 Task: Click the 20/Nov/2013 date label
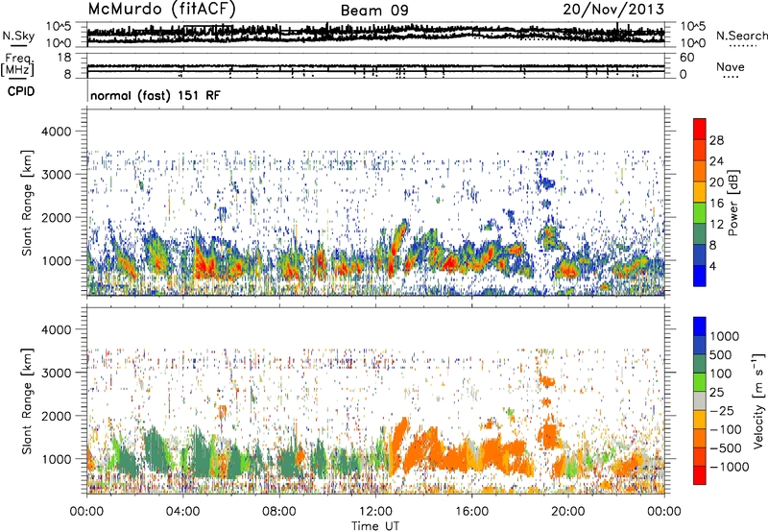(x=613, y=10)
